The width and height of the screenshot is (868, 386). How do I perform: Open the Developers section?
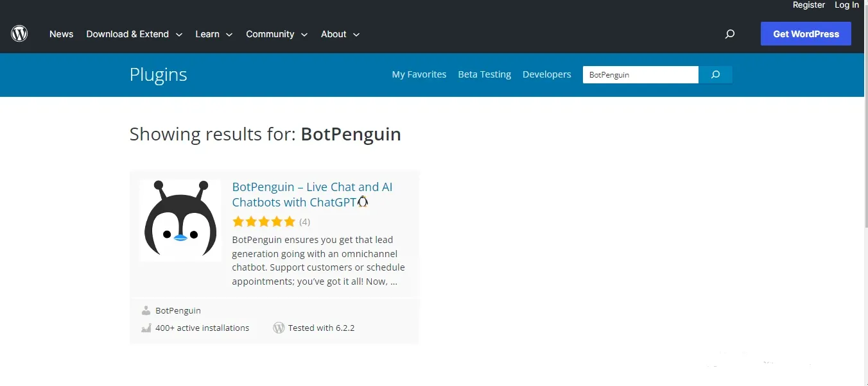tap(547, 74)
